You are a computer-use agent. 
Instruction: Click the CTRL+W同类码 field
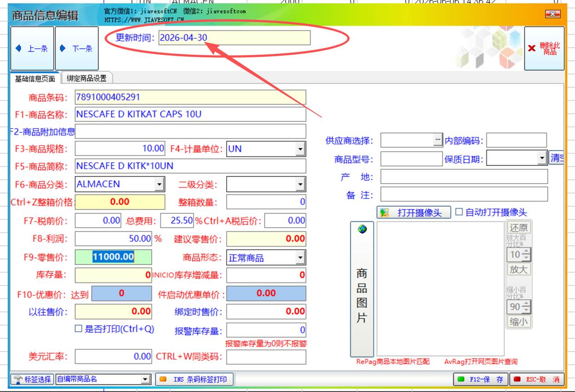[266, 357]
